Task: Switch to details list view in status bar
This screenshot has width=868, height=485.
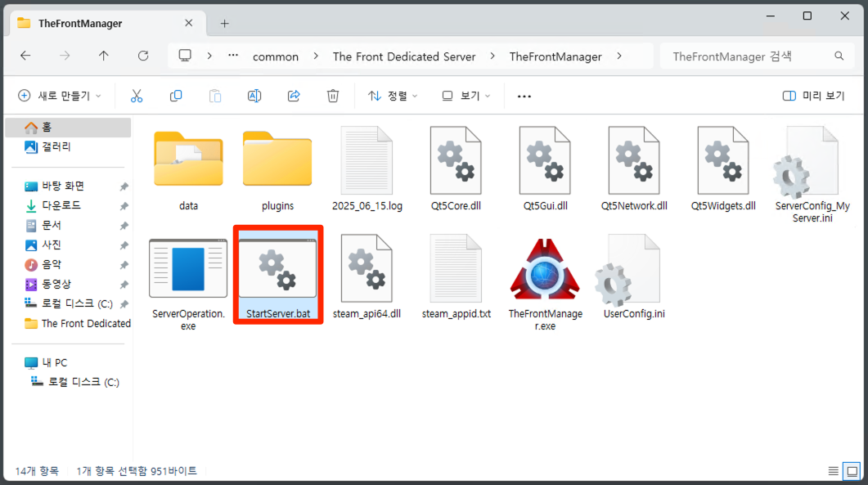Action: (833, 471)
